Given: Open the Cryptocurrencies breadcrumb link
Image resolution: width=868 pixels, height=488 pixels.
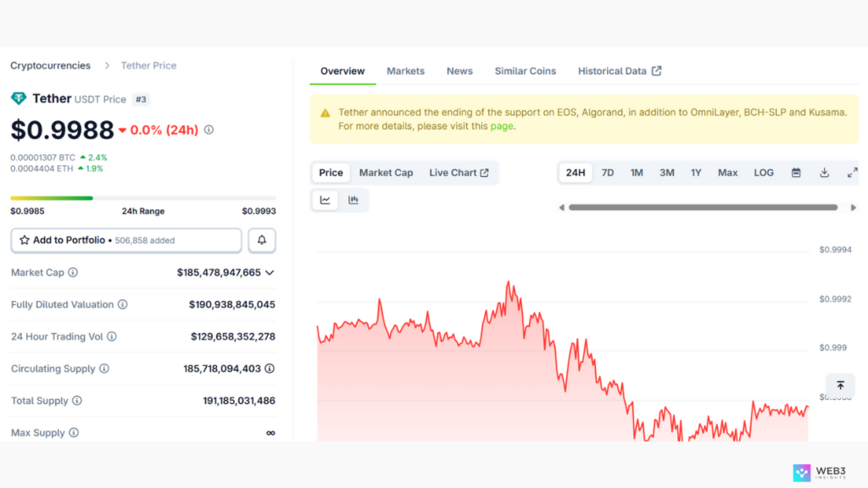Looking at the screenshot, I should coord(50,65).
